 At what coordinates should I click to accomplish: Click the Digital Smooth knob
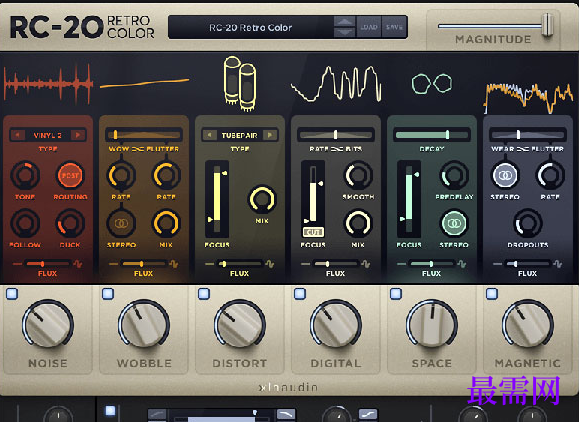pyautogui.click(x=358, y=175)
